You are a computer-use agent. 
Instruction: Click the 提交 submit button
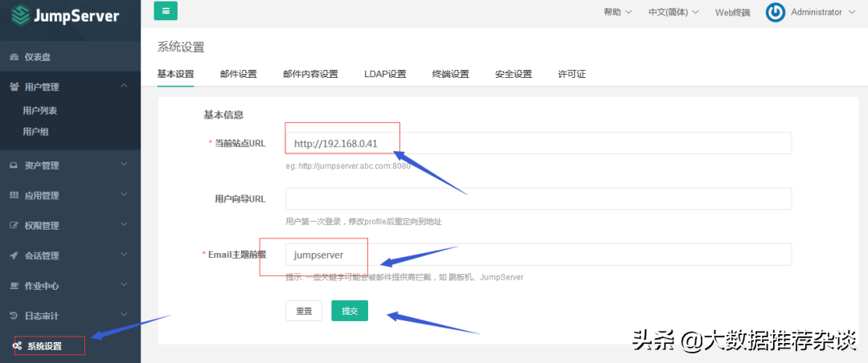tap(350, 311)
